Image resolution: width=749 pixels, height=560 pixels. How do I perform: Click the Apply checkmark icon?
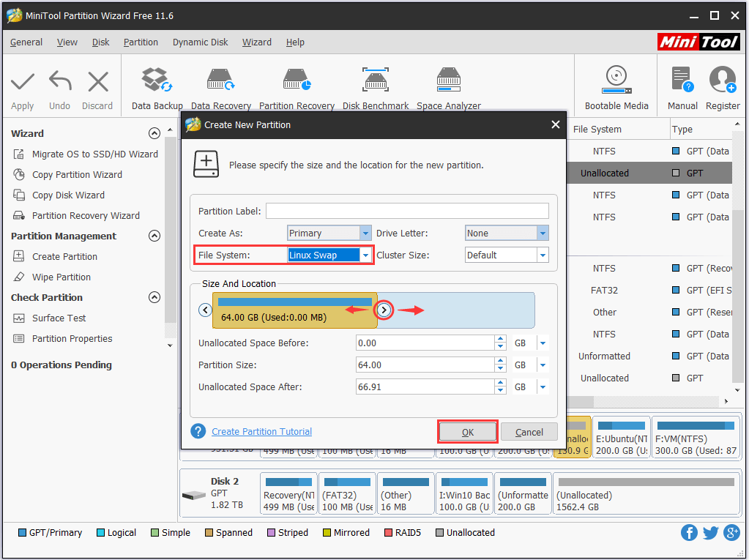[x=23, y=82]
